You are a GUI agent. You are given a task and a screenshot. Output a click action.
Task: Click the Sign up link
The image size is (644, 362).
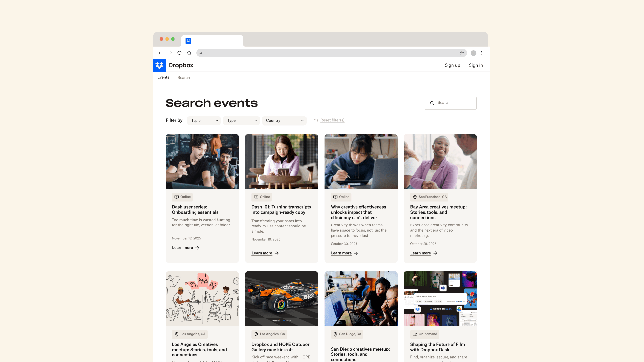[452, 65]
